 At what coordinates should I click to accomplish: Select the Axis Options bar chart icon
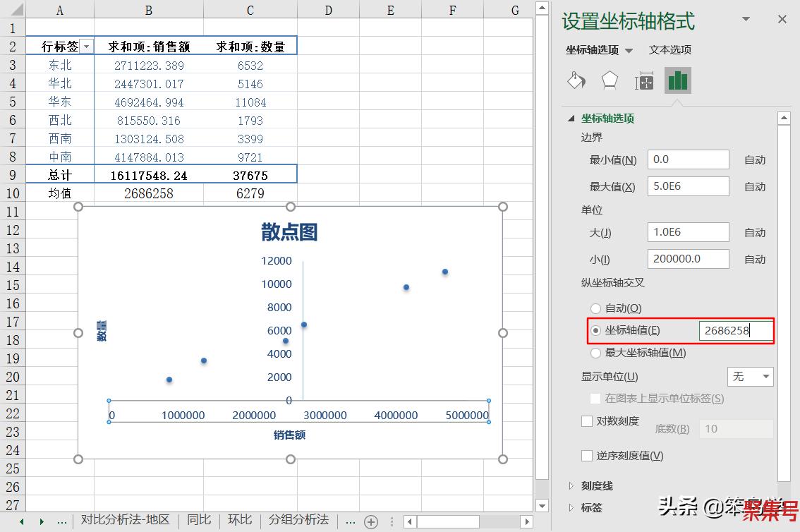coord(677,80)
